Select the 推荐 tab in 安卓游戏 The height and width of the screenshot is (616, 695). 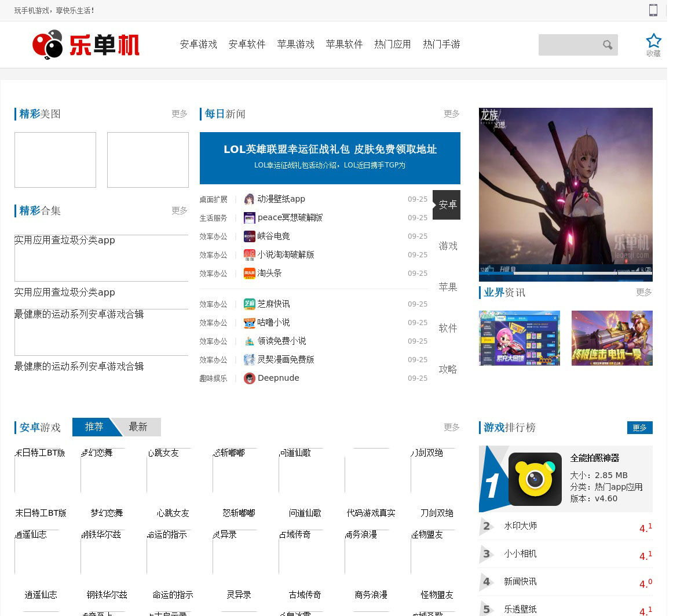pos(94,427)
